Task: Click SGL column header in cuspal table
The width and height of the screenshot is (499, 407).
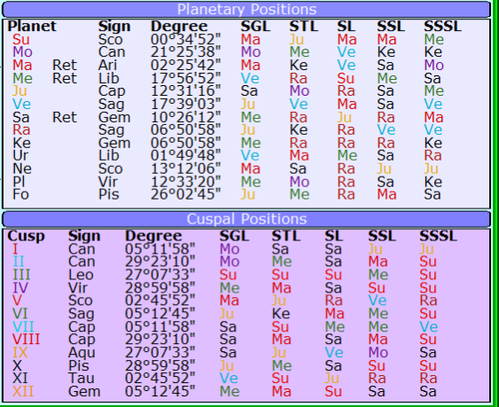Action: click(x=234, y=236)
